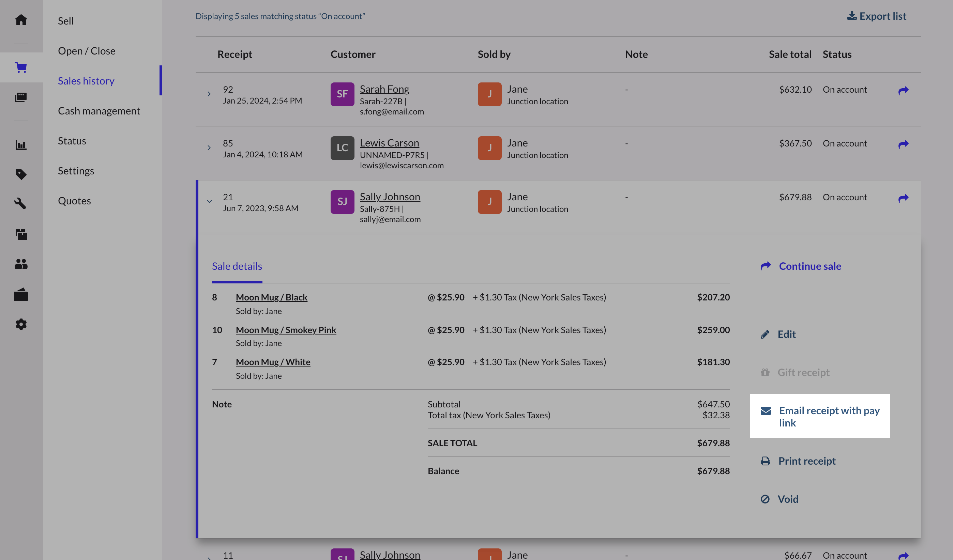Open Moon Mug / Smokey Pink product

pyautogui.click(x=286, y=330)
